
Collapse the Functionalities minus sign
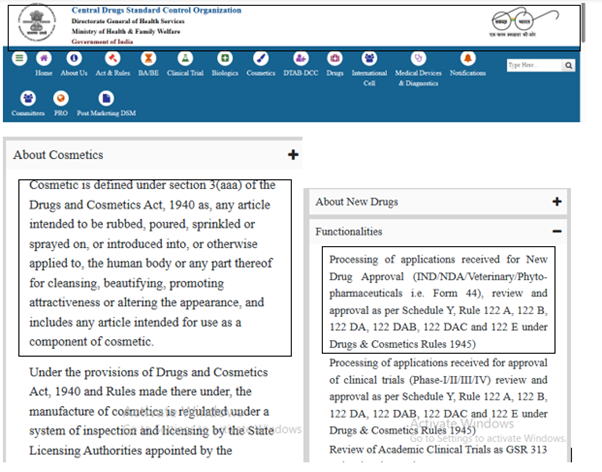557,231
